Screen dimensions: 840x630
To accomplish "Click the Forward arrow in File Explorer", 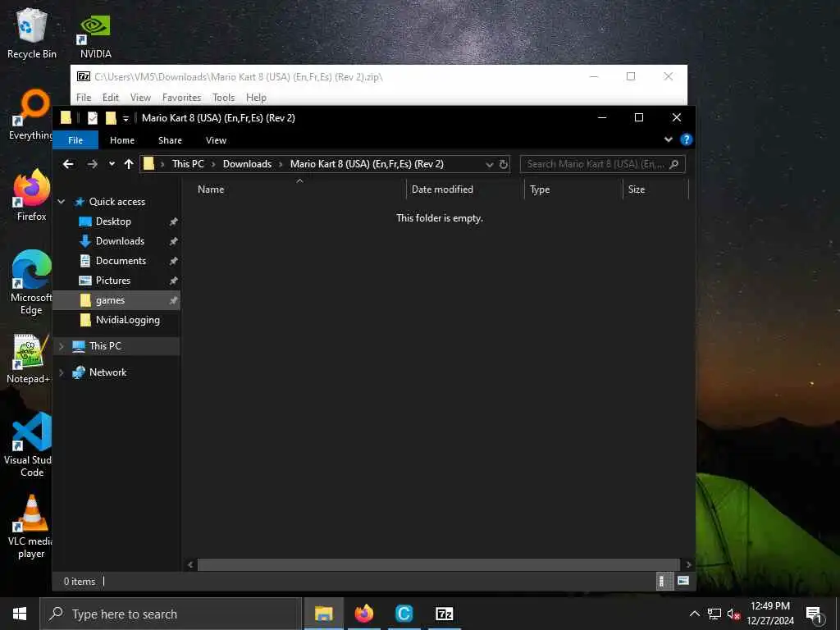I will (92, 164).
